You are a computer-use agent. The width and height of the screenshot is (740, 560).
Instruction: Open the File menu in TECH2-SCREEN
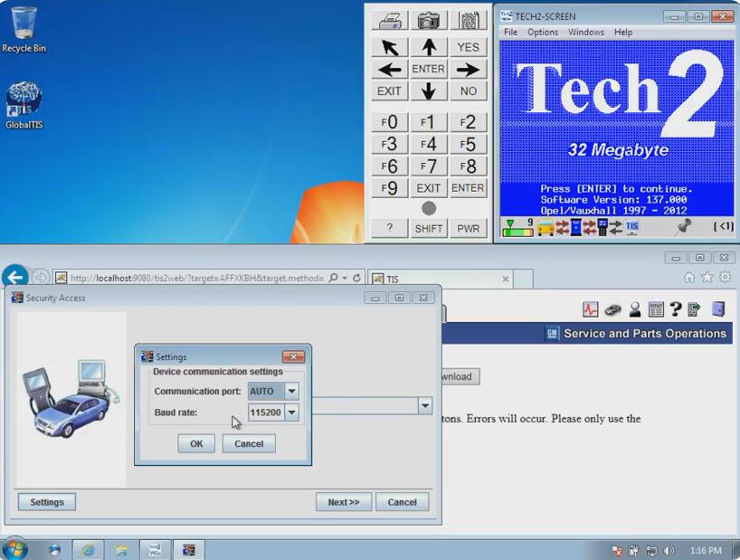pos(510,32)
